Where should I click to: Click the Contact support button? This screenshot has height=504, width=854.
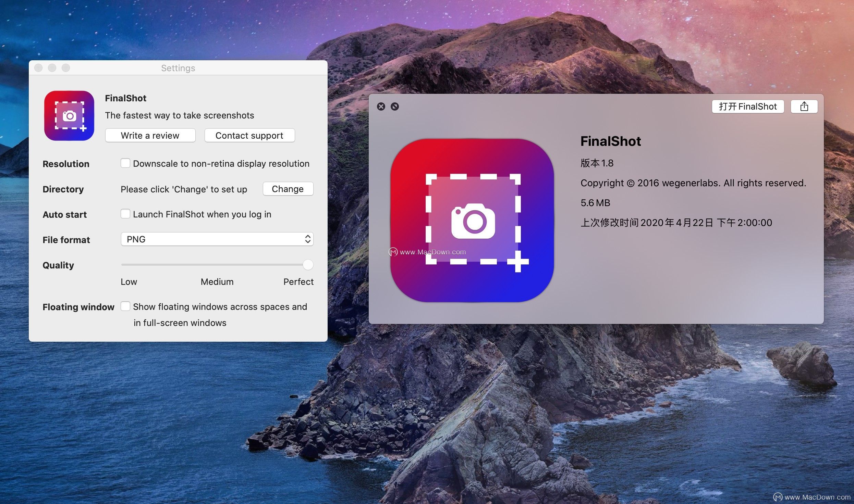(249, 135)
